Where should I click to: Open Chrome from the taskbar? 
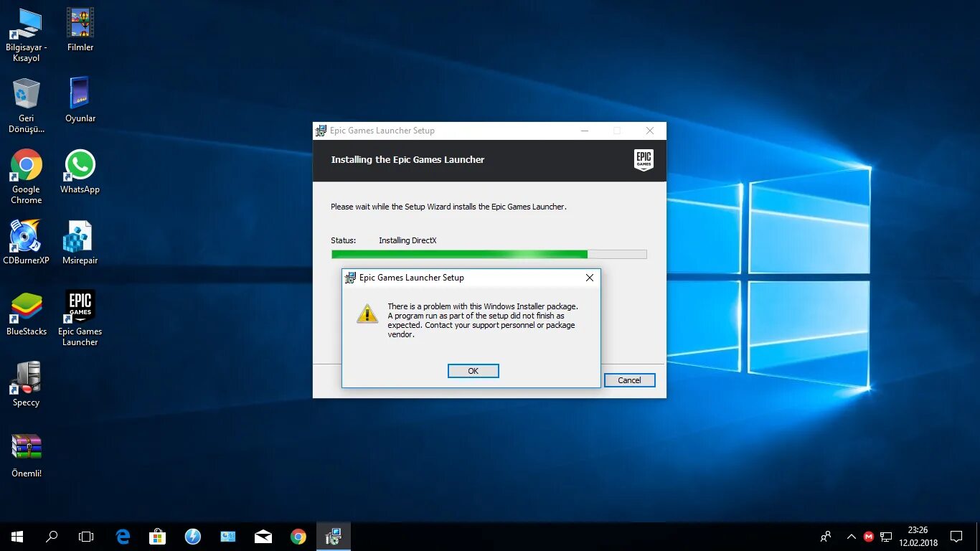click(298, 537)
